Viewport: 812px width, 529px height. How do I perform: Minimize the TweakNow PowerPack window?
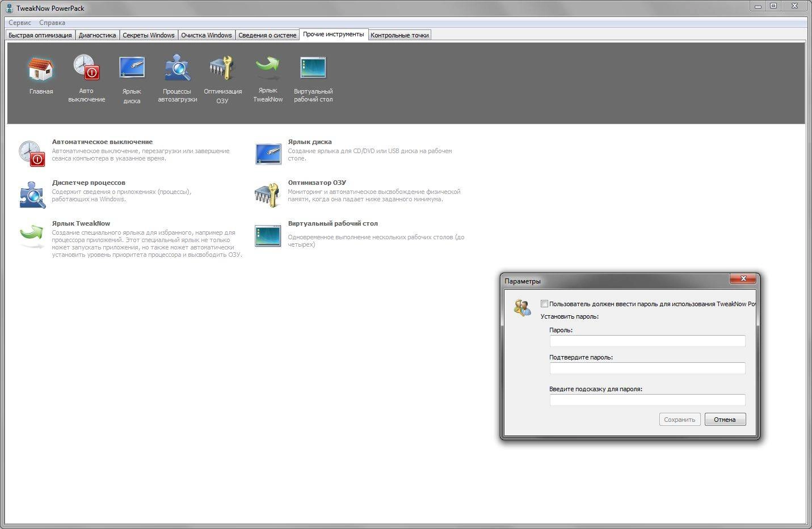(758, 6)
